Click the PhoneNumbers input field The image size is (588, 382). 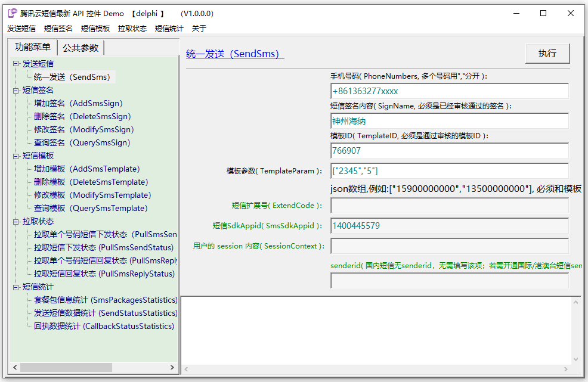450,91
